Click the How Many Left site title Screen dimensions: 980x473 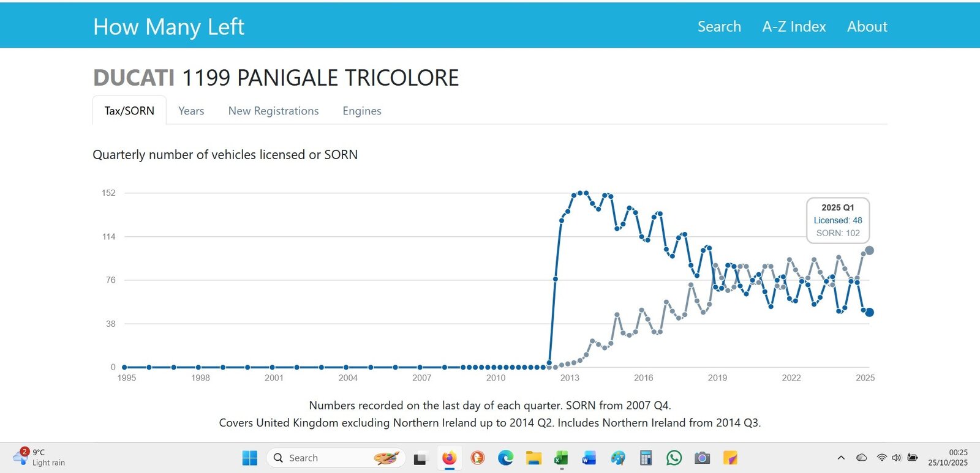tap(168, 27)
